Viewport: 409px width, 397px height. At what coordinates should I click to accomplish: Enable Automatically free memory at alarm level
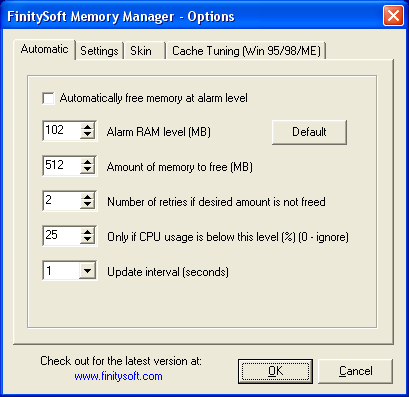tap(49, 98)
